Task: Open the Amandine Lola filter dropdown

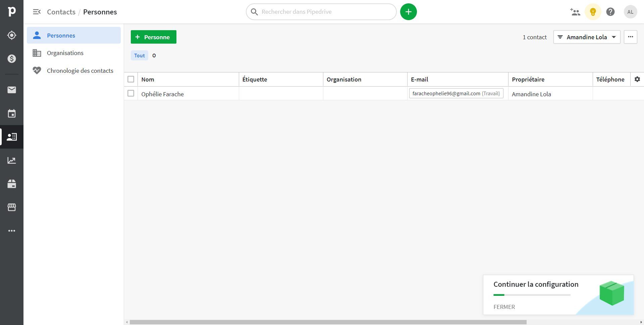Action: point(587,37)
